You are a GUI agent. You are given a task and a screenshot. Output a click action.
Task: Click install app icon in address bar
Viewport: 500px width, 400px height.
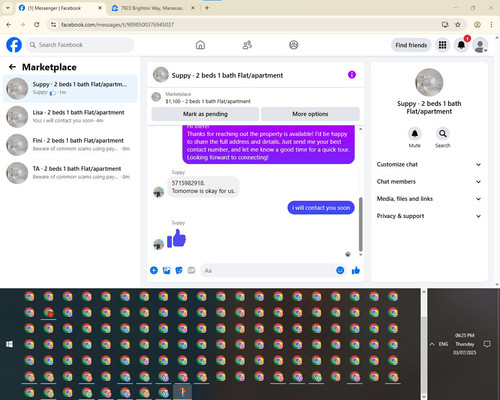(445, 24)
